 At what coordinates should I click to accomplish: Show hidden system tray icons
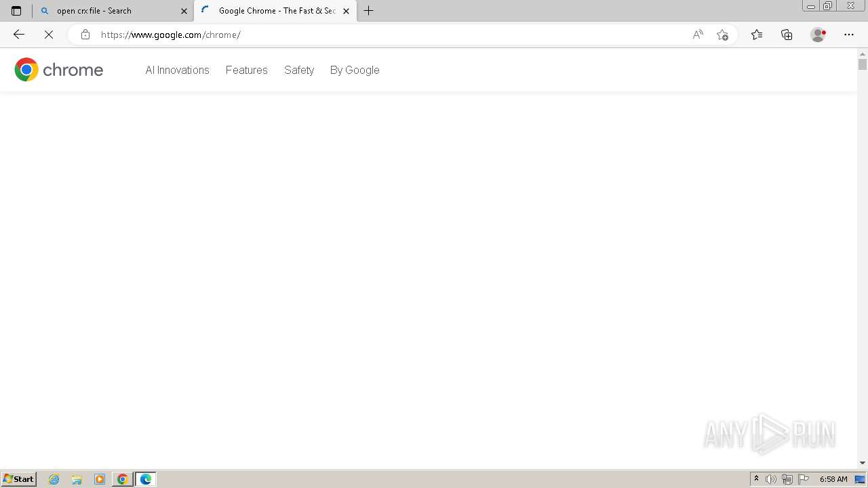pos(757,479)
